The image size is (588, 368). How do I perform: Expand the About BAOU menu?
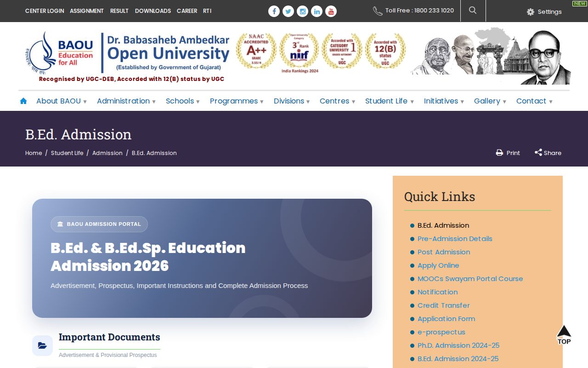click(x=62, y=101)
